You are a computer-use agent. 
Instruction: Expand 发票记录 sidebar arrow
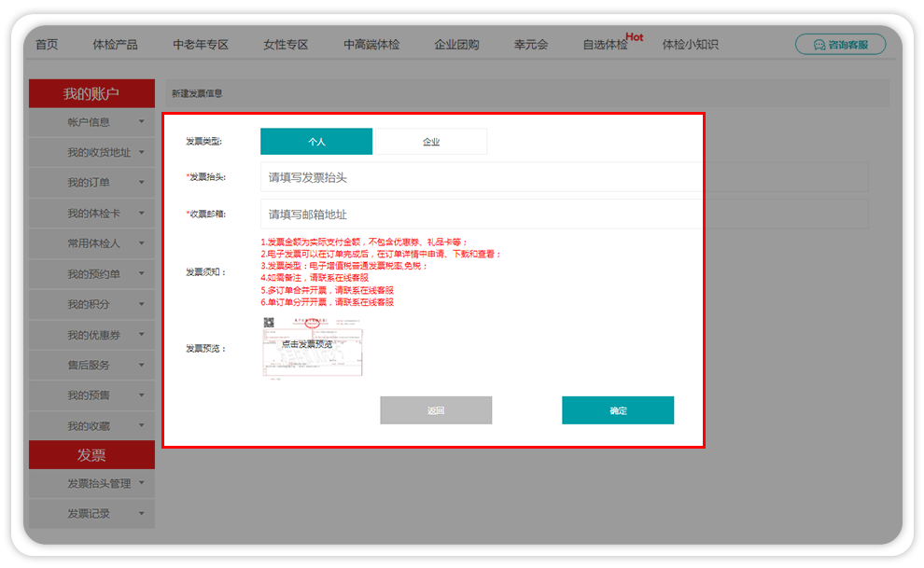[142, 513]
